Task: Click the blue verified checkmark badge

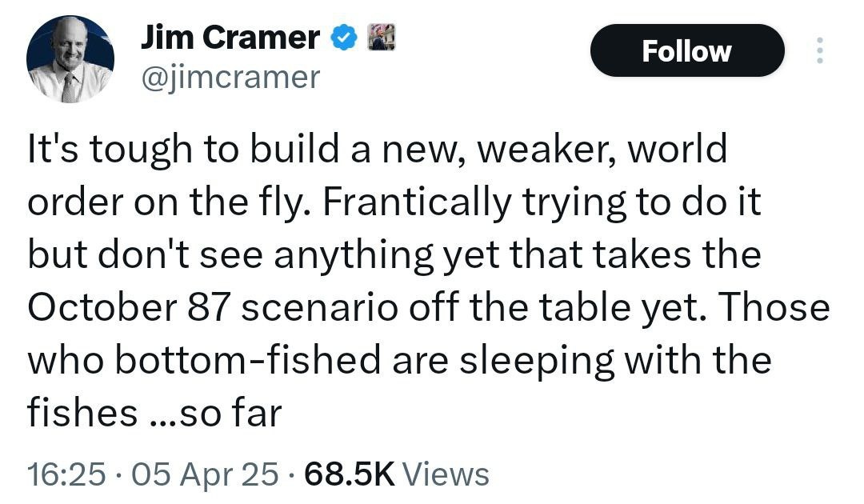Action: pyautogui.click(x=344, y=37)
